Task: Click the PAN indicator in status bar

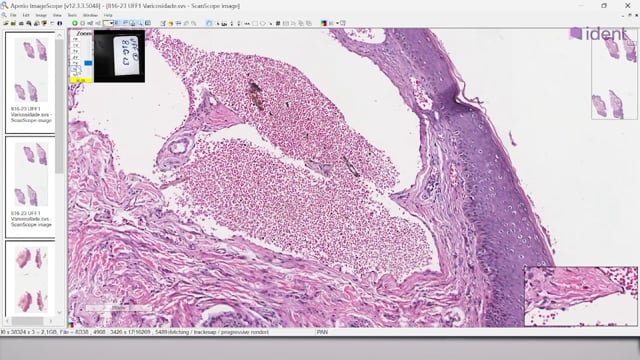Action: coord(322,332)
